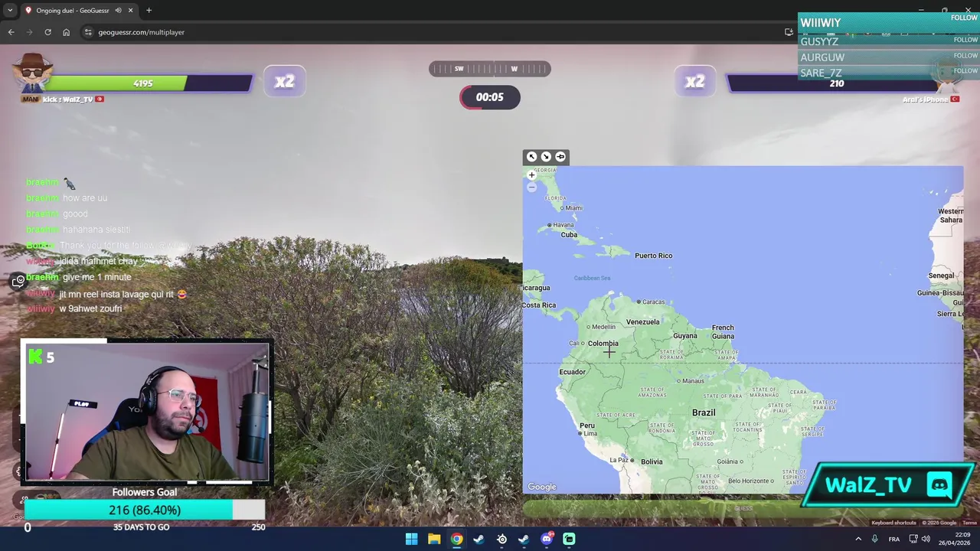The height and width of the screenshot is (551, 980).
Task: Open Discord from the taskbar
Action: tap(547, 539)
